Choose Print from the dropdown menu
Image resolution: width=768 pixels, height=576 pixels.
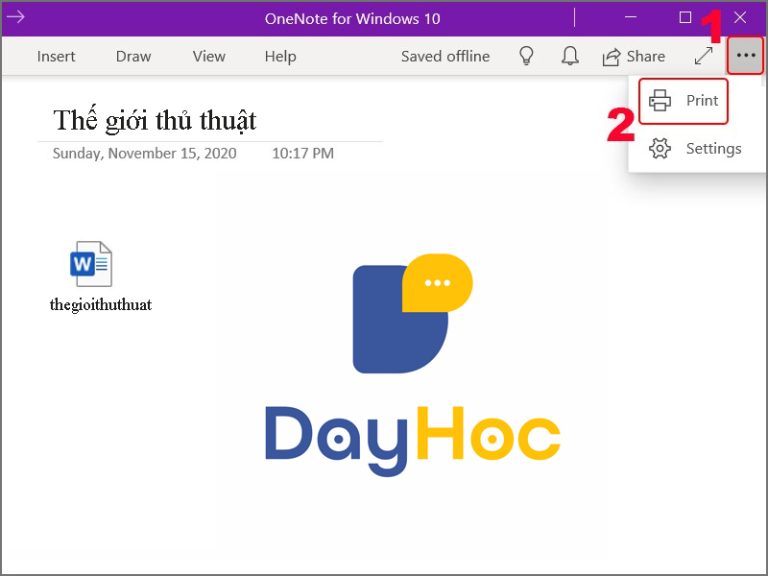coord(683,101)
